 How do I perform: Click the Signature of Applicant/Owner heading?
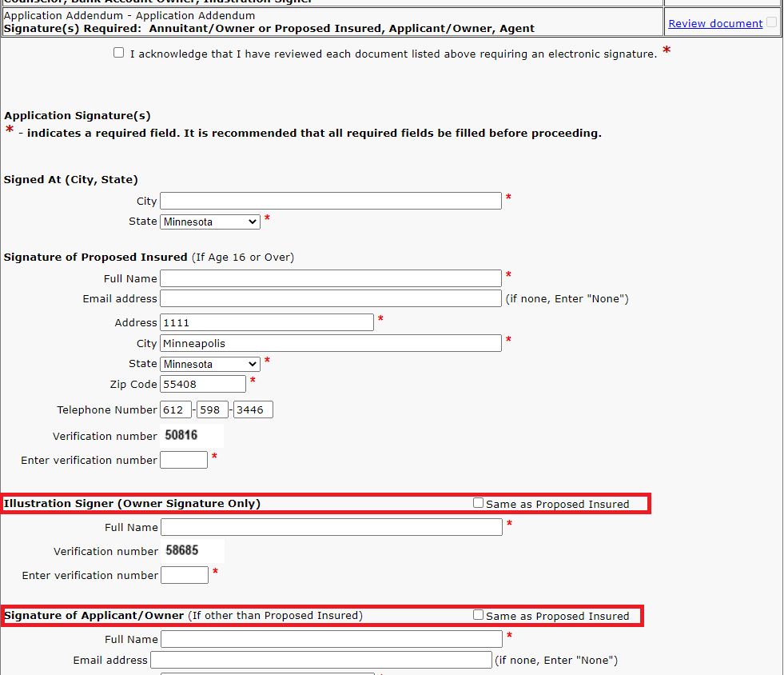[x=94, y=616]
